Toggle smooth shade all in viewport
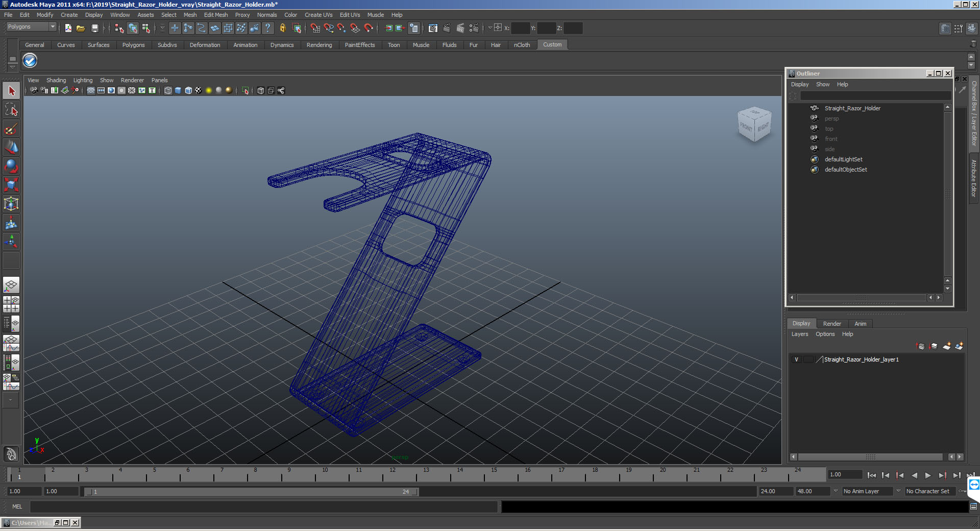This screenshot has height=531, width=980. coord(178,90)
